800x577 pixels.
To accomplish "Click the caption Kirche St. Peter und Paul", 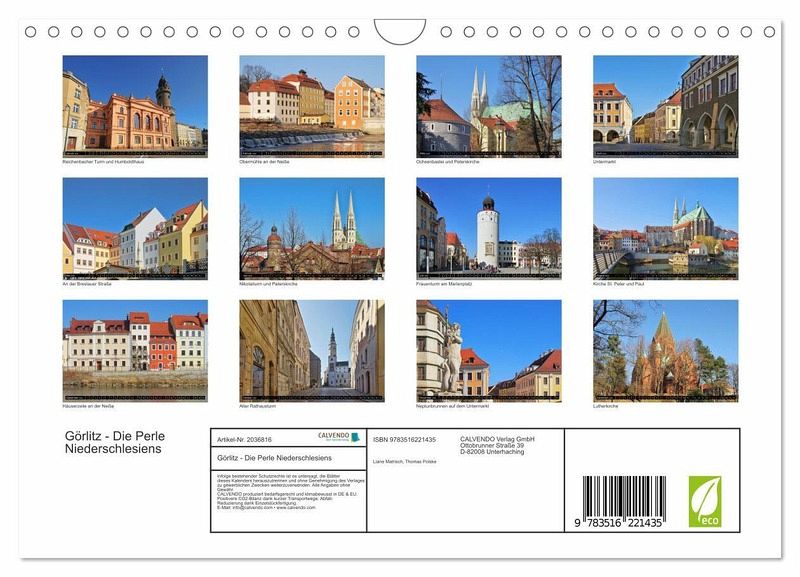I will 618,284.
